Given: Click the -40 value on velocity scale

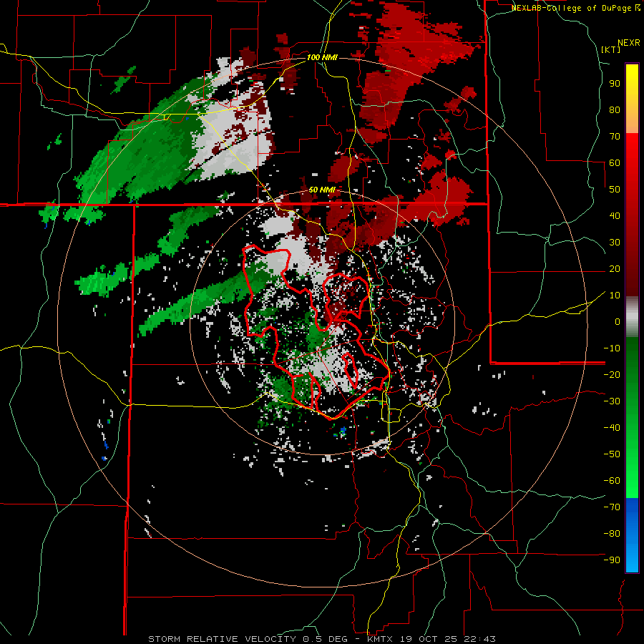Looking at the screenshot, I should pyautogui.click(x=612, y=428).
